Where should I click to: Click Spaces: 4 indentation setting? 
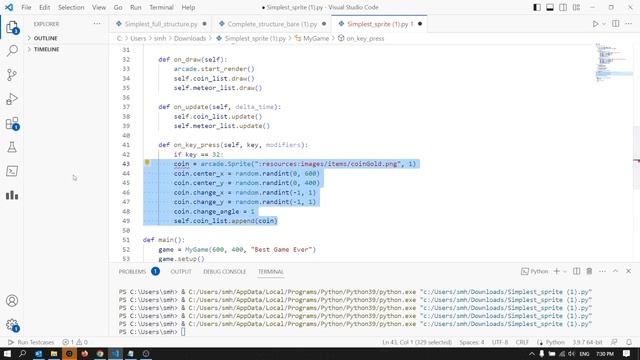471,342
